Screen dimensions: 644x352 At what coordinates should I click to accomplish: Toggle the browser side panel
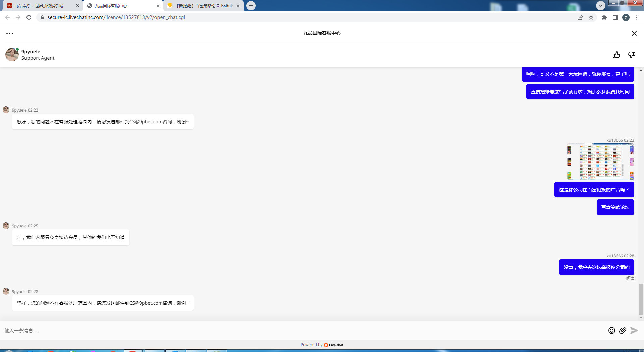615,17
